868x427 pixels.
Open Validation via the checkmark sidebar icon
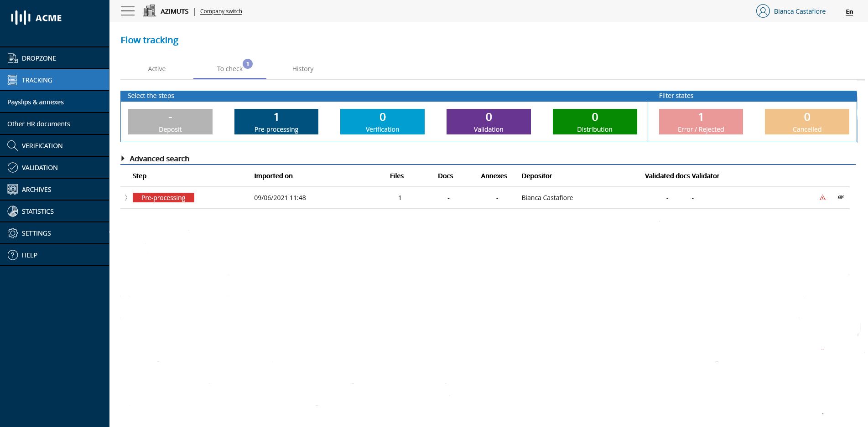coord(12,167)
